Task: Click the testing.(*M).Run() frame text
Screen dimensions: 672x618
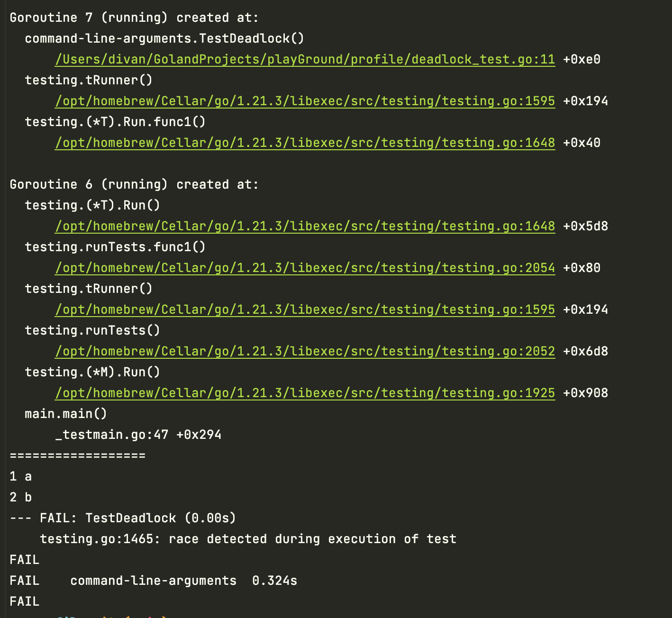Action: pyautogui.click(x=92, y=372)
